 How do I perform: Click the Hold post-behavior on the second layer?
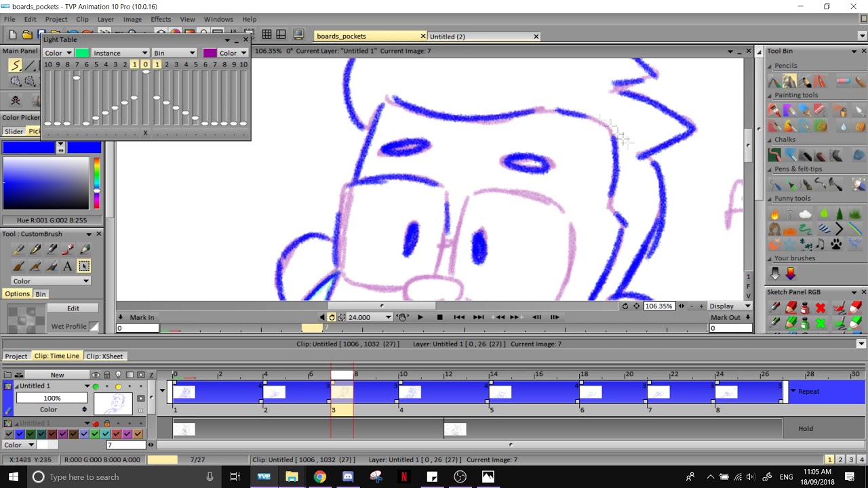click(806, 428)
